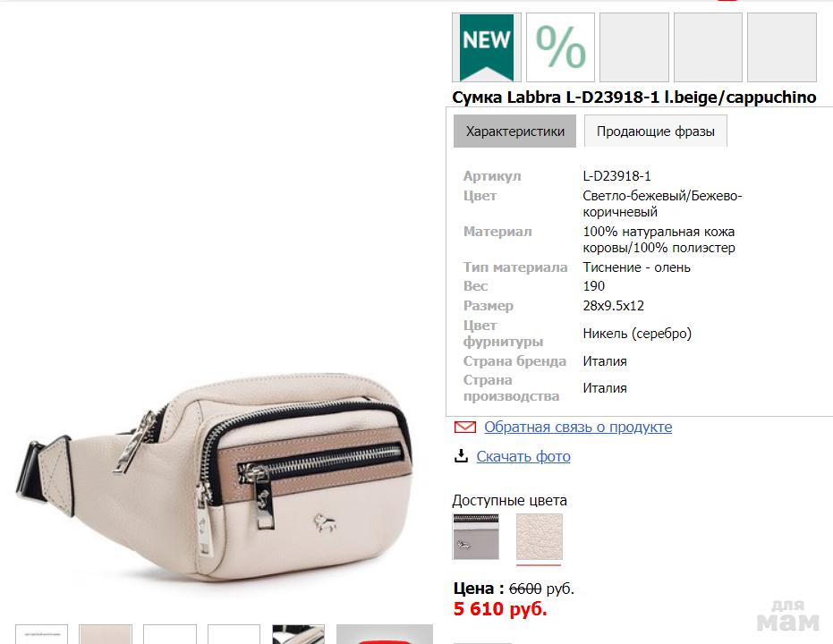Click the second empty gray badge placeholder
Image resolution: width=833 pixels, height=644 pixels.
tap(708, 47)
